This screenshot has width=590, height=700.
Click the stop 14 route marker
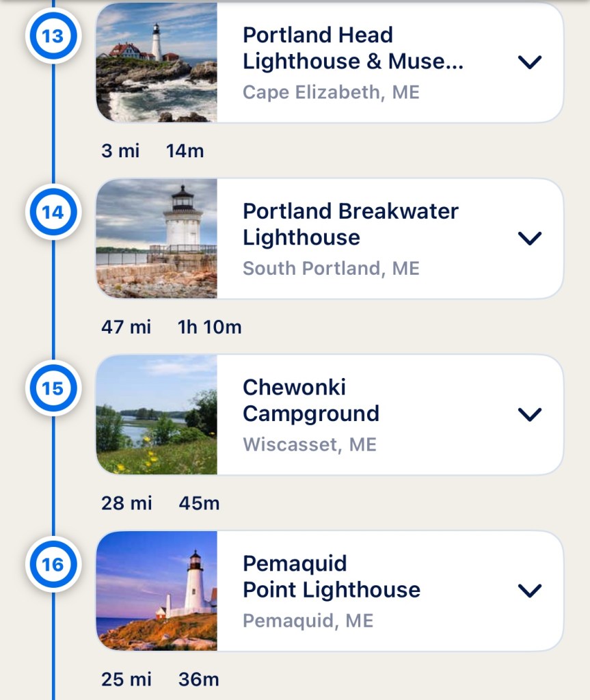[x=53, y=213]
